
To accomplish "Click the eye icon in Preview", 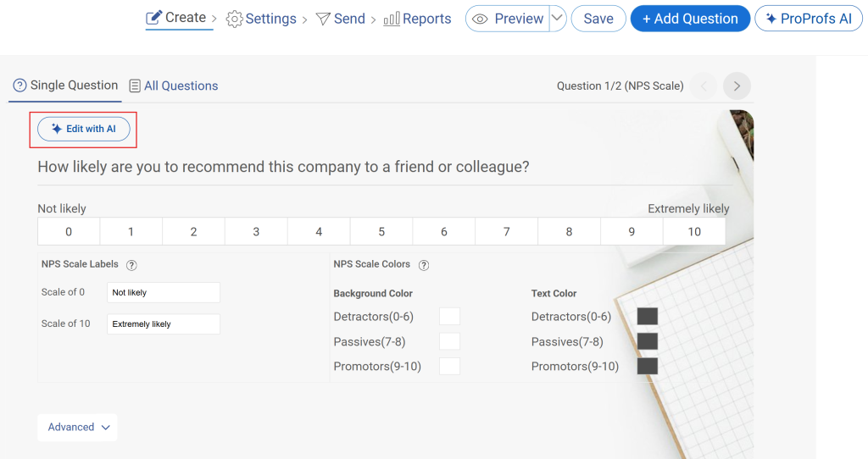I will tap(480, 19).
